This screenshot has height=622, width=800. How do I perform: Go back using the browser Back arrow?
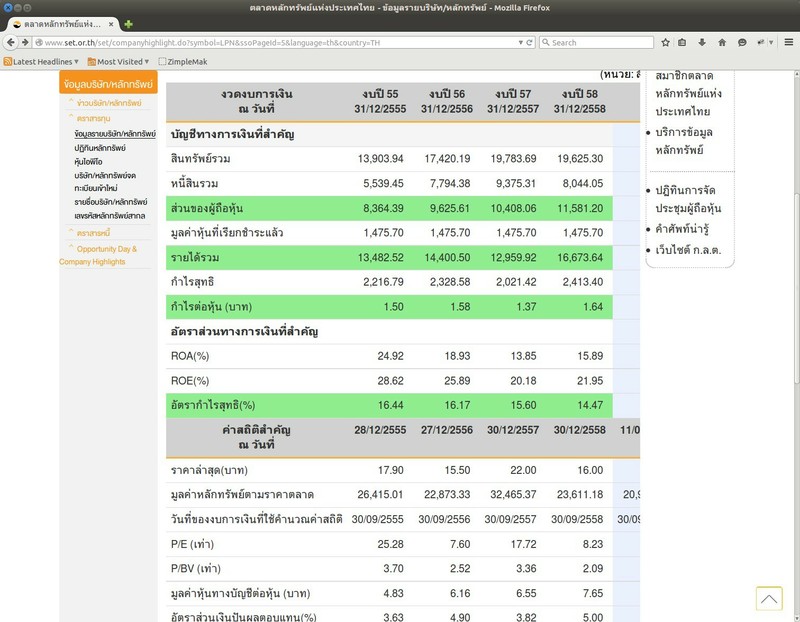(11, 42)
